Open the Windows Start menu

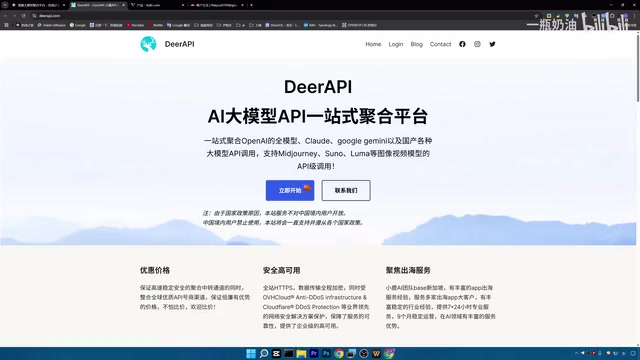pos(251,353)
